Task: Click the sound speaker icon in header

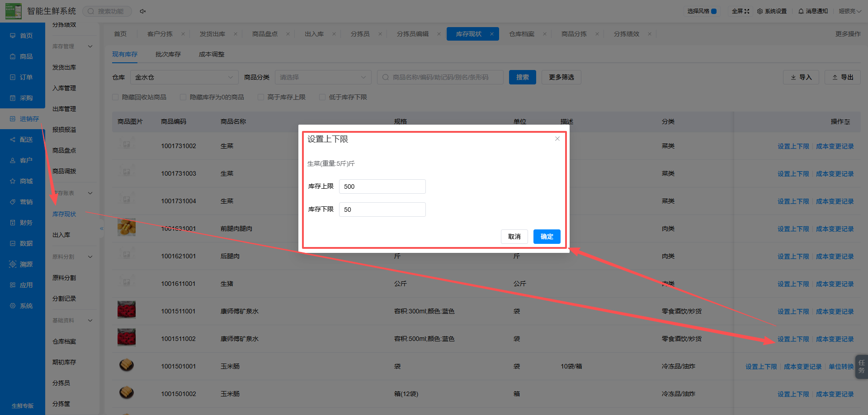Action: coord(143,11)
